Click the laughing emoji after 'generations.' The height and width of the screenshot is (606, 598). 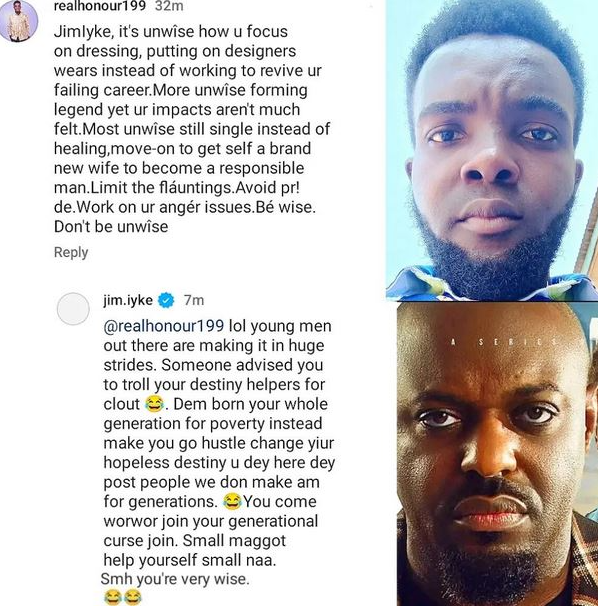(x=232, y=502)
